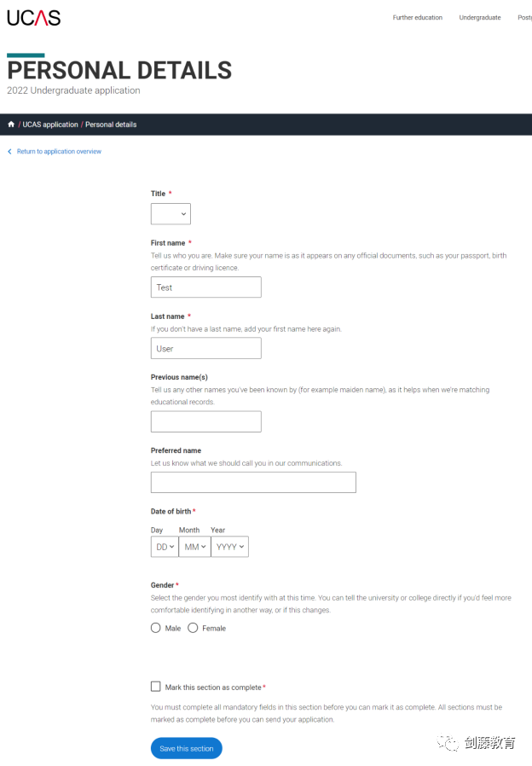
Task: Follow the Return to application overview link
Action: 59,152
